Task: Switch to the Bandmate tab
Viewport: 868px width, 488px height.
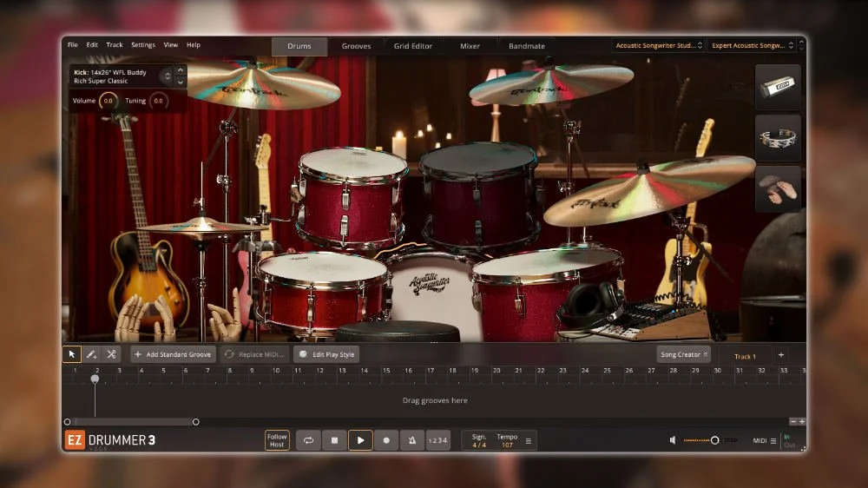Action: tap(527, 46)
